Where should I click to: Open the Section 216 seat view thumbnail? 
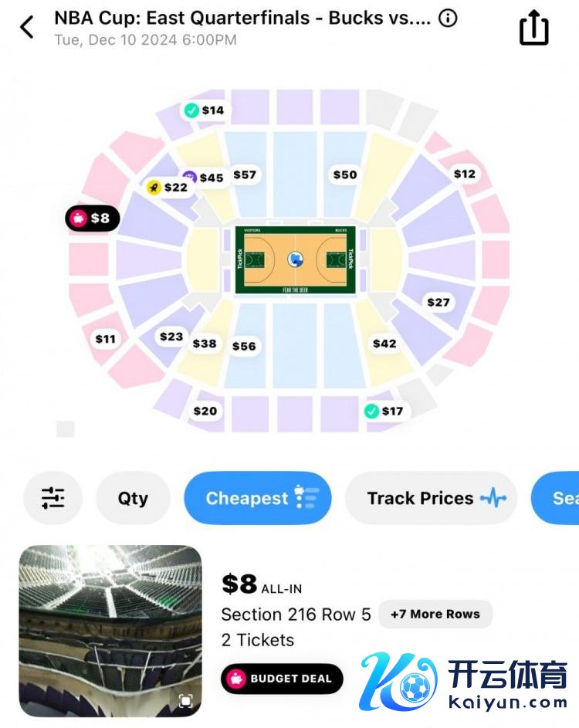pos(110,631)
